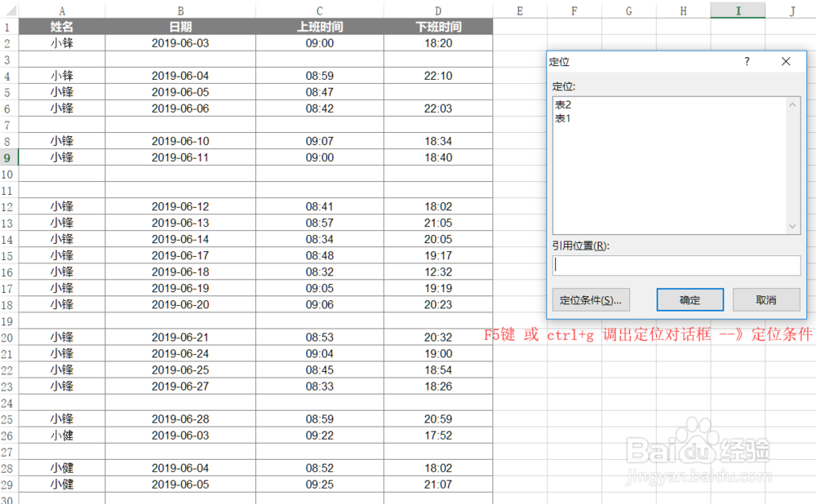Select cell with date 2019-06-06
The width and height of the screenshot is (816, 504).
tap(180, 108)
